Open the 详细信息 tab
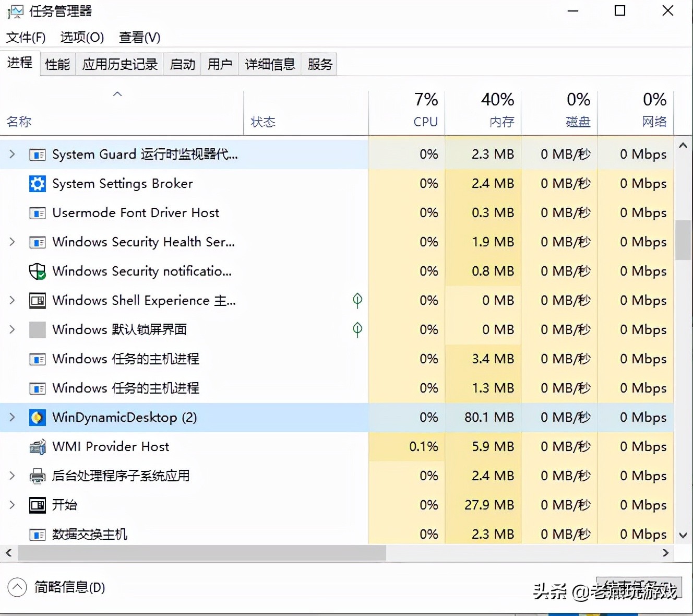The image size is (693, 616). pos(270,64)
